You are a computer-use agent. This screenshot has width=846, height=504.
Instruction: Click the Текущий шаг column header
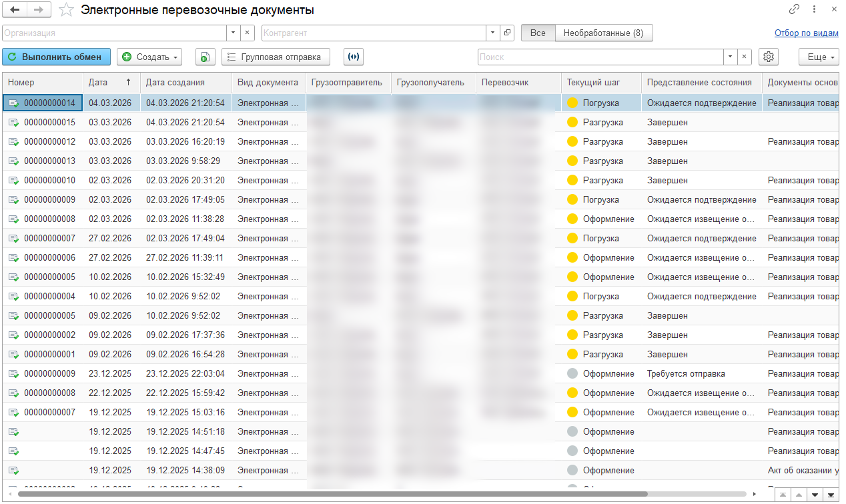[601, 83]
